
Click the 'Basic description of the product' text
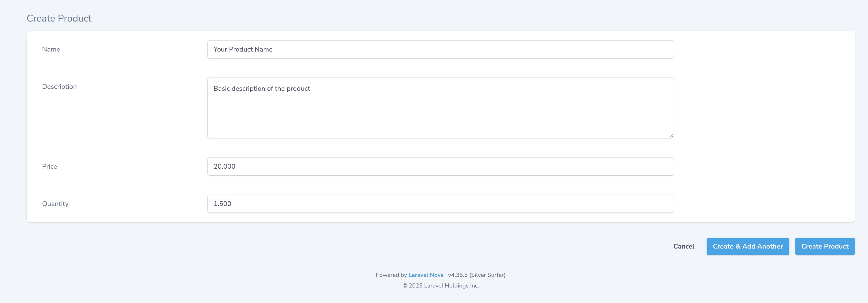(x=262, y=88)
